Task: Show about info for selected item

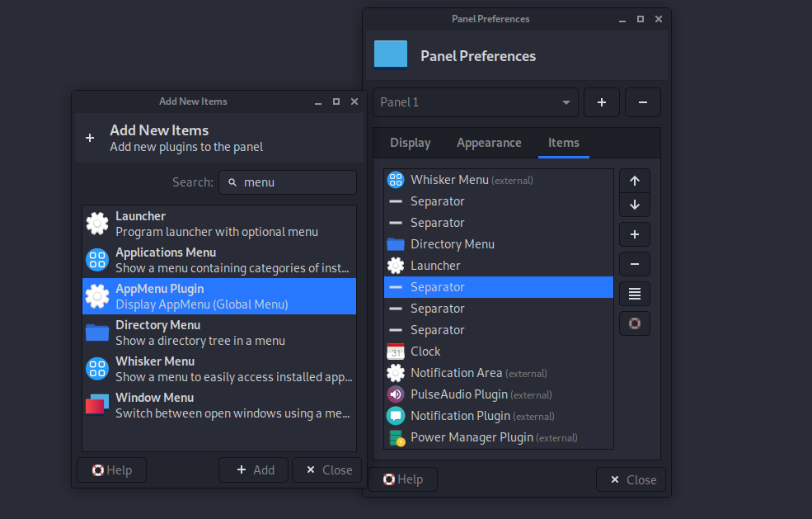Action: tap(634, 323)
